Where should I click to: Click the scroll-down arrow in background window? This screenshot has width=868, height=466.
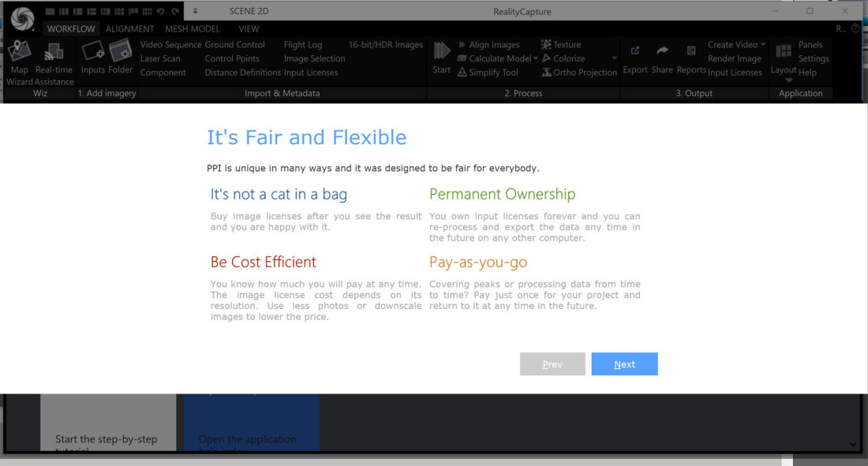[853, 445]
